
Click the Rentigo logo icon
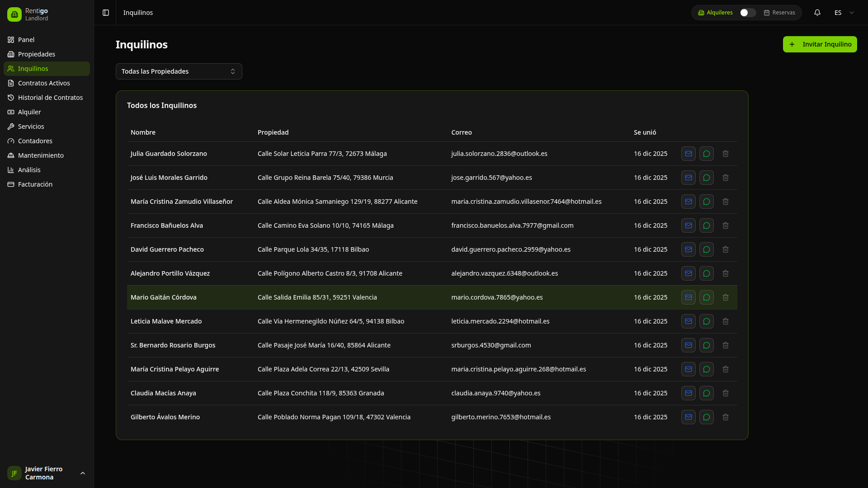[x=14, y=14]
